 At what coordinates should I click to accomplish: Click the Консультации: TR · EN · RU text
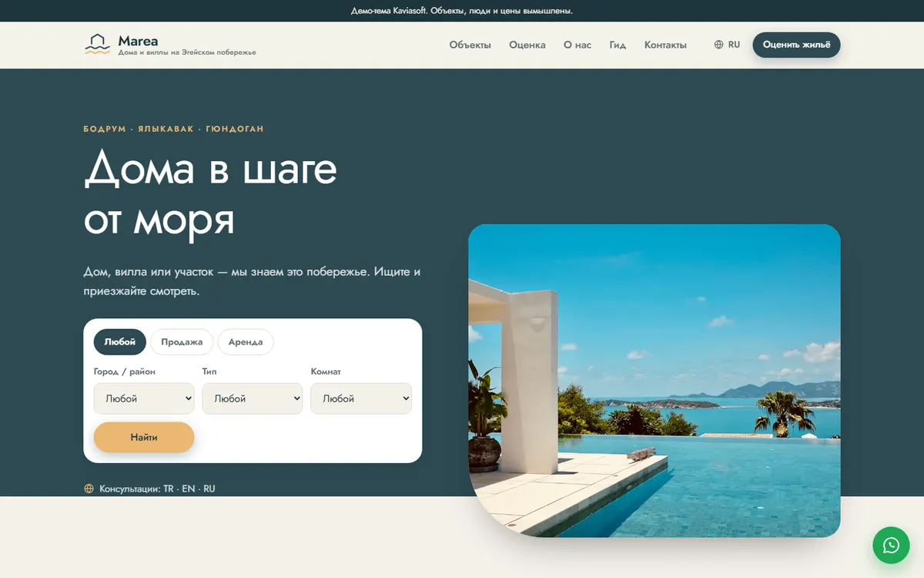tap(157, 489)
